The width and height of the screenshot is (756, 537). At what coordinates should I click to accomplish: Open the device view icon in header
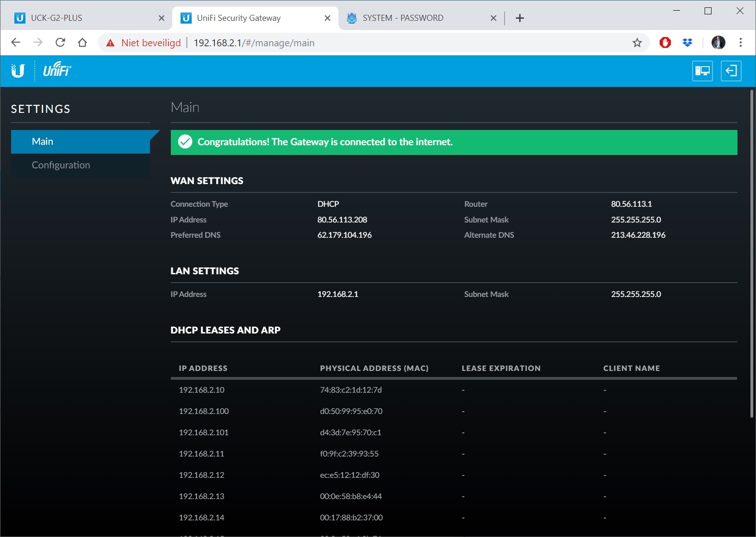coord(702,71)
